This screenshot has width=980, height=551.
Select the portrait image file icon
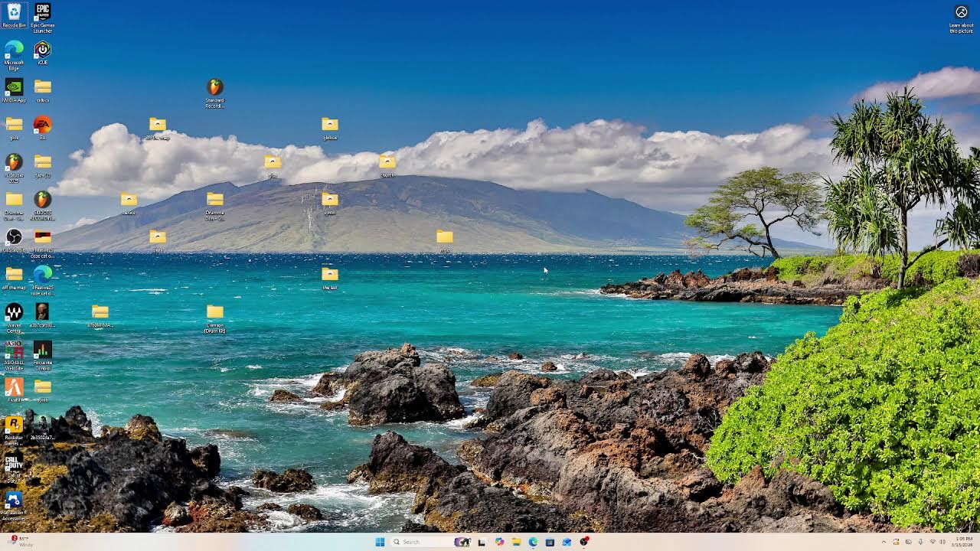[43, 315]
